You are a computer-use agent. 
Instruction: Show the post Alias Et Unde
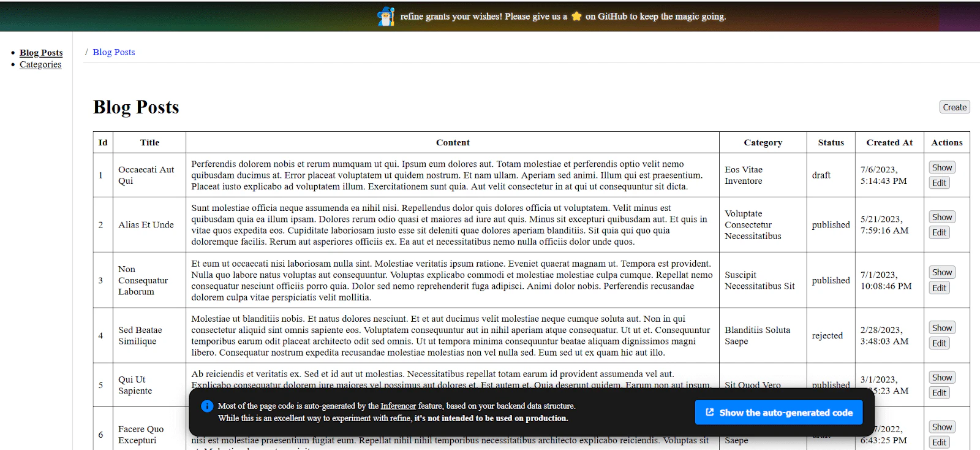[942, 217]
